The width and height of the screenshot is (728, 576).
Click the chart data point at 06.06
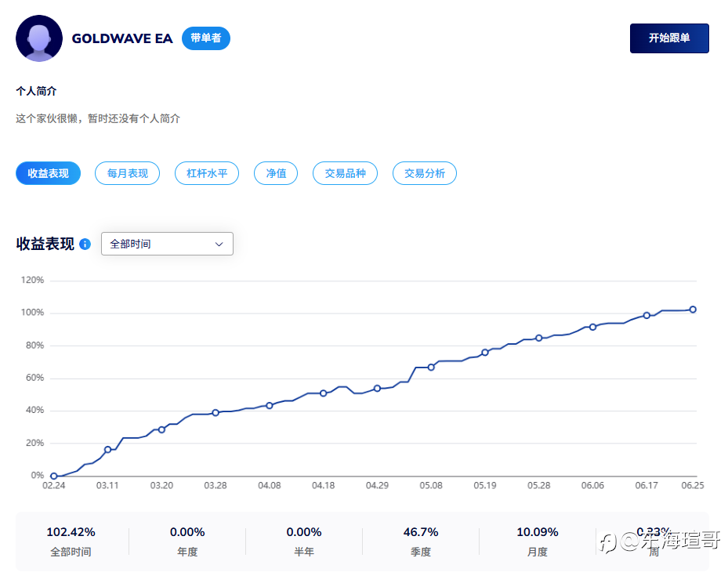coord(592,328)
